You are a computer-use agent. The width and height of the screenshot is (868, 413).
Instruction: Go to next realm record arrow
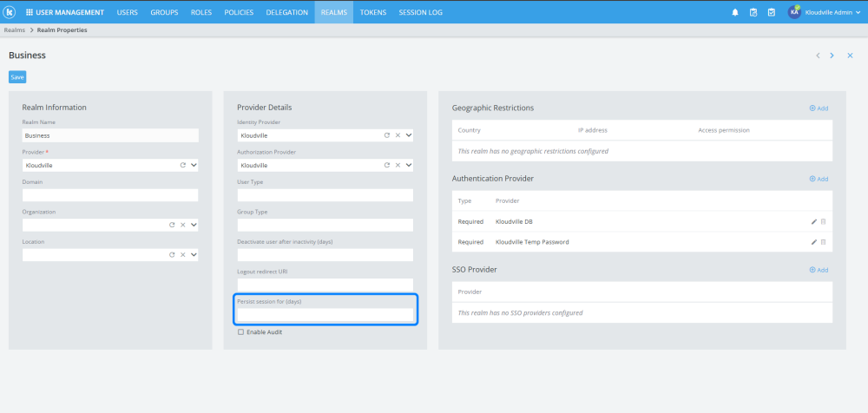[832, 56]
